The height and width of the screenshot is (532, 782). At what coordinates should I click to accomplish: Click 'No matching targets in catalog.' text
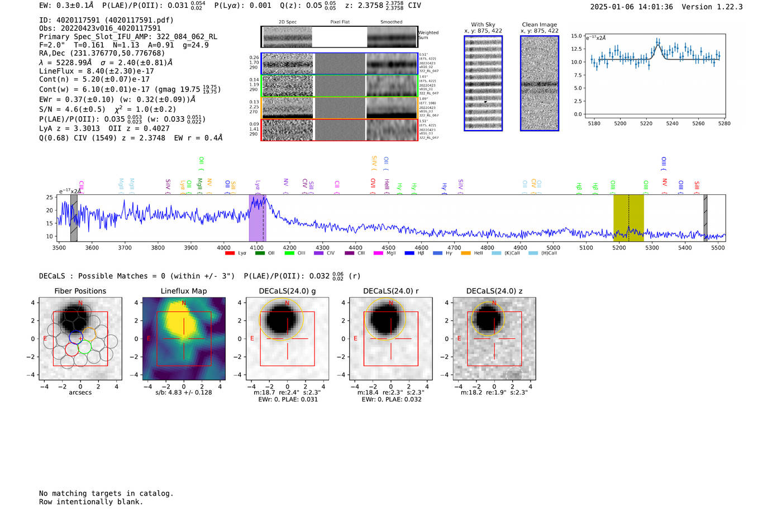(x=106, y=493)
